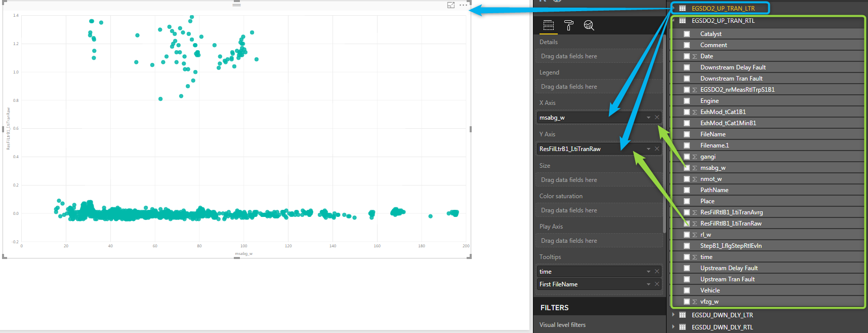Open First FileName dropdown arrow
The image size is (868, 333).
[648, 284]
